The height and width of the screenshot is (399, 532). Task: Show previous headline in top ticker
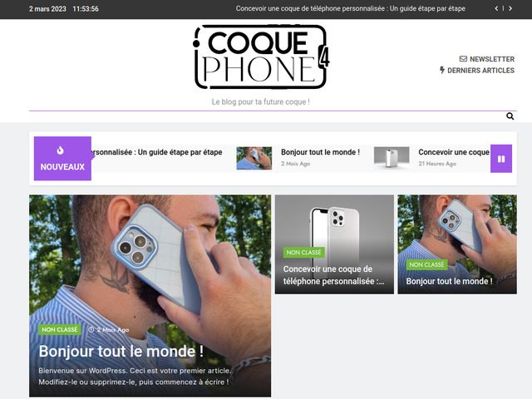(496, 8)
